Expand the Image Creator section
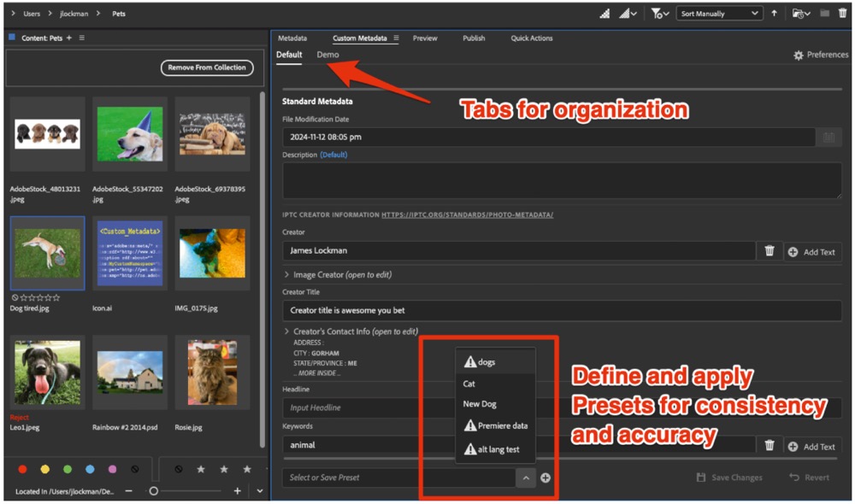The height and width of the screenshot is (504, 855). 287,275
